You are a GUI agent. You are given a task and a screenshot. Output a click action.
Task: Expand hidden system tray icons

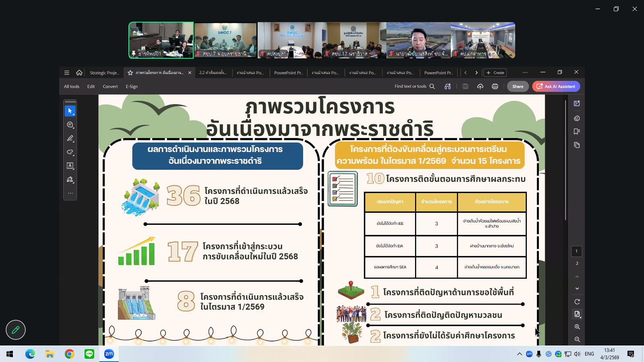tap(519, 354)
